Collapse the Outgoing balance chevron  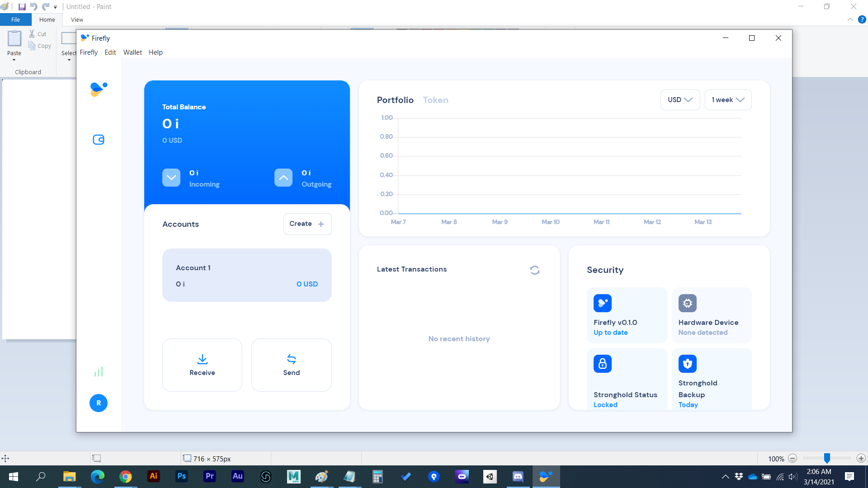coord(283,177)
